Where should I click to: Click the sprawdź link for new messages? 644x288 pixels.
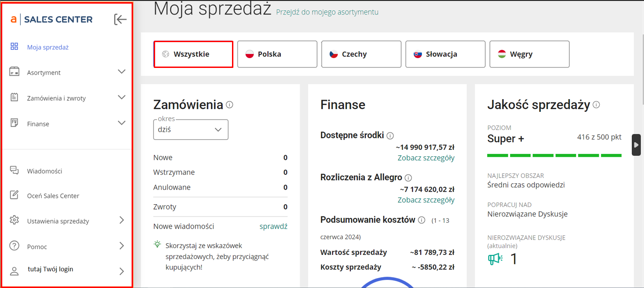[273, 226]
